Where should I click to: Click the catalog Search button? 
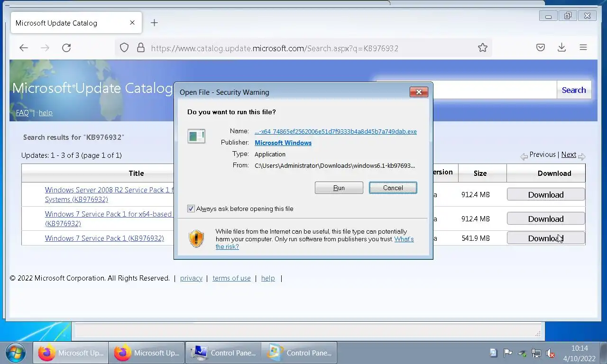pos(574,90)
